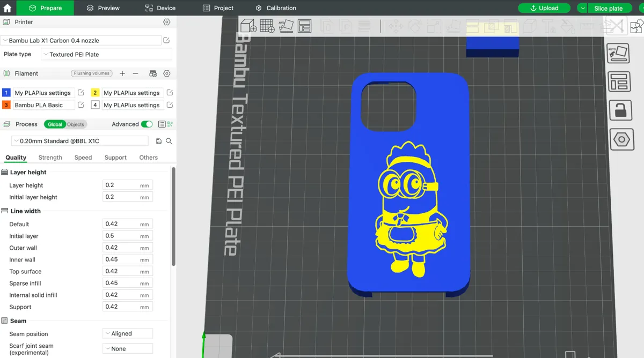Edit filament 1 preset
Screen dimensions: 644x358
(81, 93)
